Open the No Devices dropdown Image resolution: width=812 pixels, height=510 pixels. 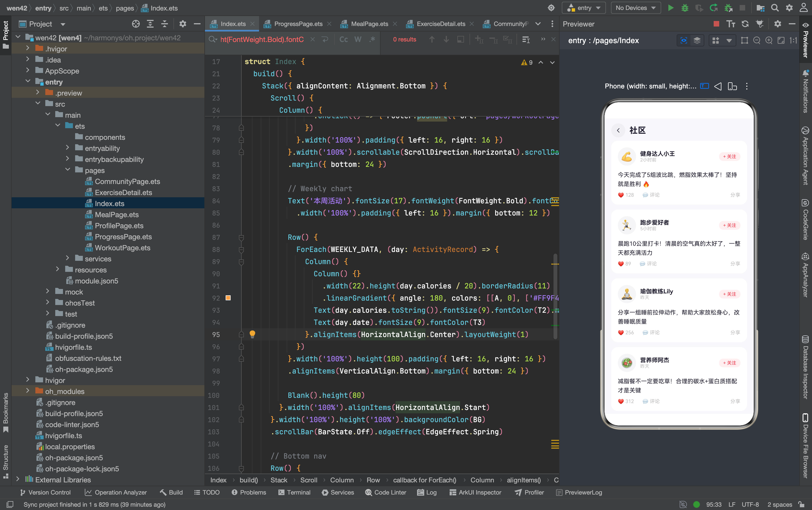pyautogui.click(x=635, y=8)
